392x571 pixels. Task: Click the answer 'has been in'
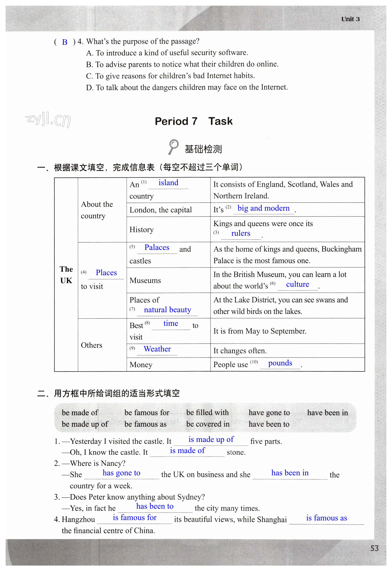click(x=290, y=473)
